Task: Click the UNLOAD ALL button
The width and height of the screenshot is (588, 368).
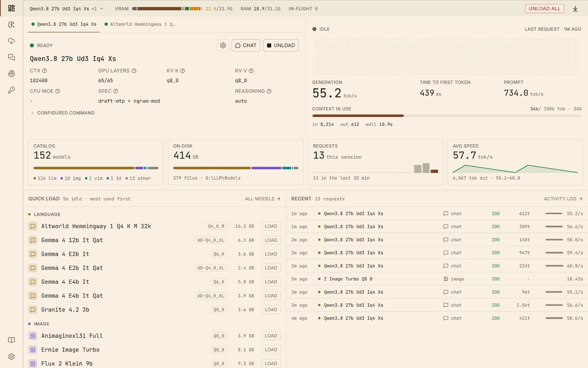Action: point(545,8)
